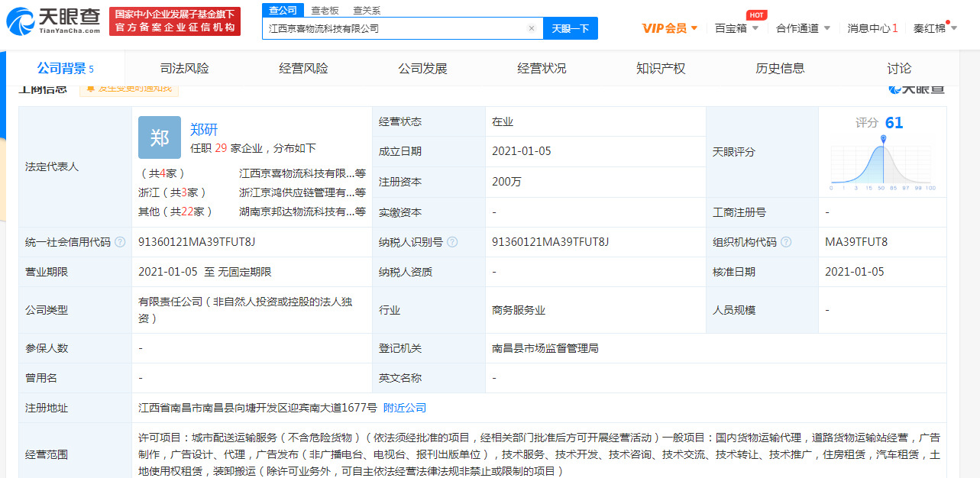This screenshot has height=478, width=980.
Task: Open the 浙江京鸿供应链管理有...等 company link
Action: pyautogui.click(x=302, y=192)
